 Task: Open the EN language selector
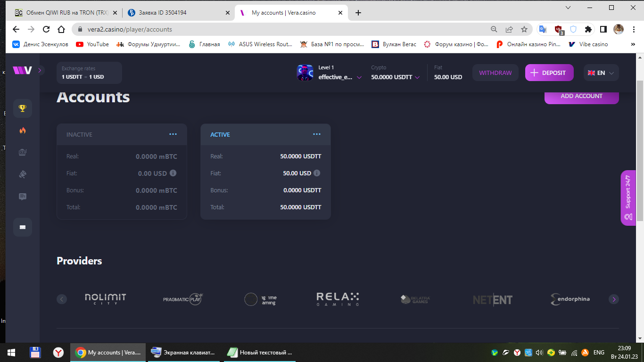(x=601, y=73)
